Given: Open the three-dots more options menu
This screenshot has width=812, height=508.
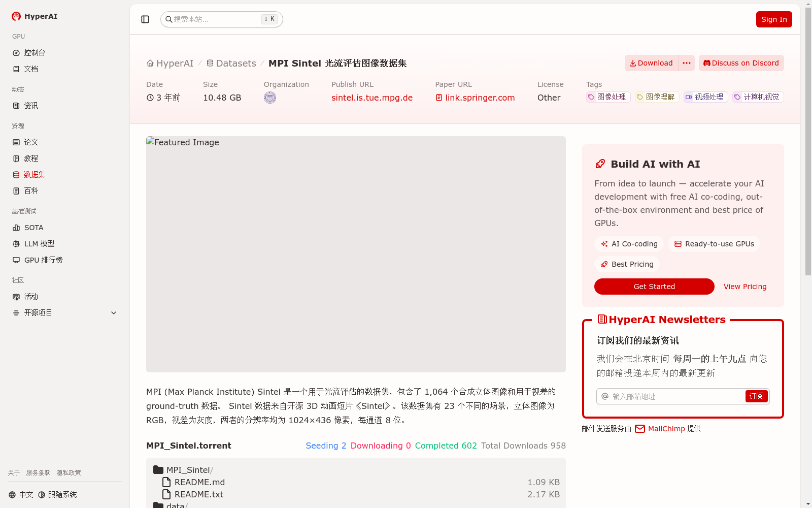Looking at the screenshot, I should coord(687,63).
